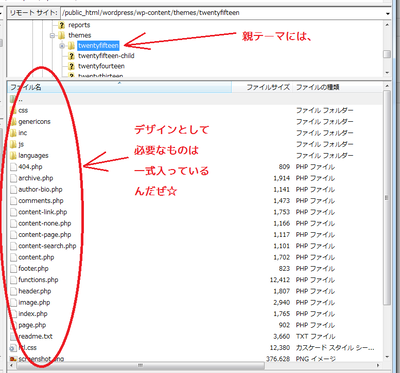The image size is (400, 373).
Task: Click the directory tree scroll-down arrow
Action: pos(387,72)
